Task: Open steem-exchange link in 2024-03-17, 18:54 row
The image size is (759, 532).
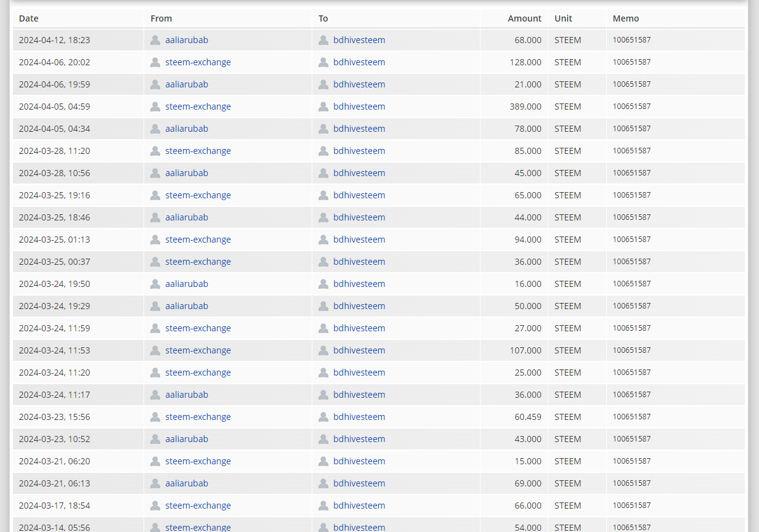Action: [198, 506]
